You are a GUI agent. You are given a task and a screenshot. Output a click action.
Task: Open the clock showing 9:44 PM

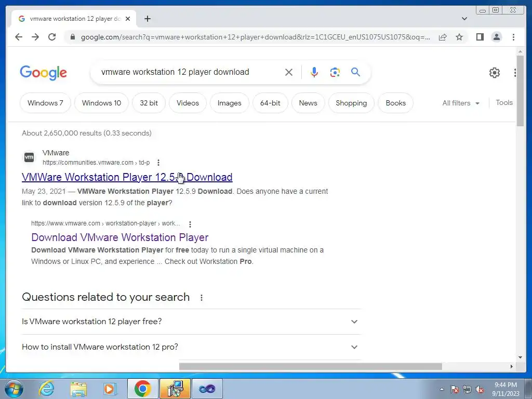pos(506,389)
